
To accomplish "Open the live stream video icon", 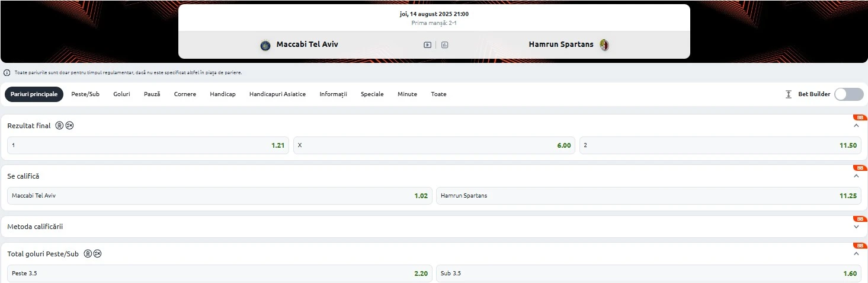I will click(x=427, y=44).
